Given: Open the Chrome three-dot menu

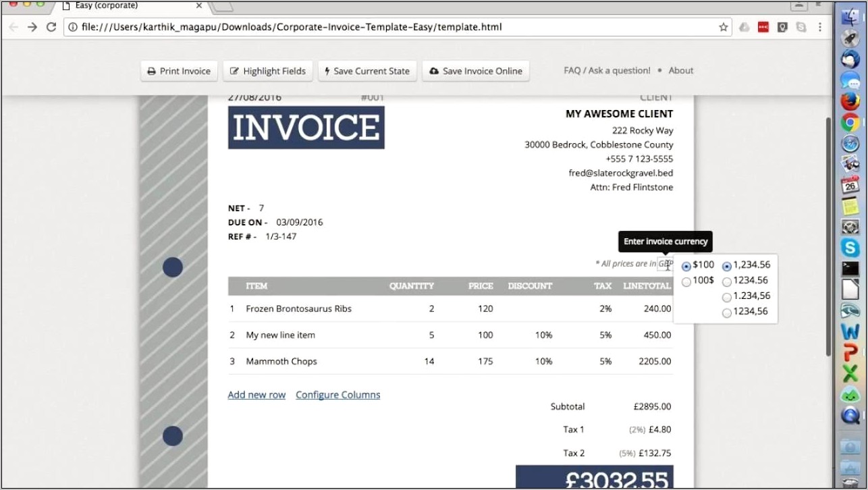Looking at the screenshot, I should pos(821,27).
